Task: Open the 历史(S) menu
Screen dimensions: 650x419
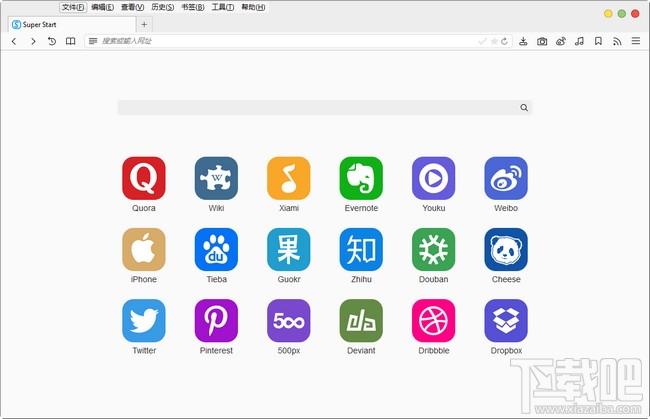Action: (162, 7)
